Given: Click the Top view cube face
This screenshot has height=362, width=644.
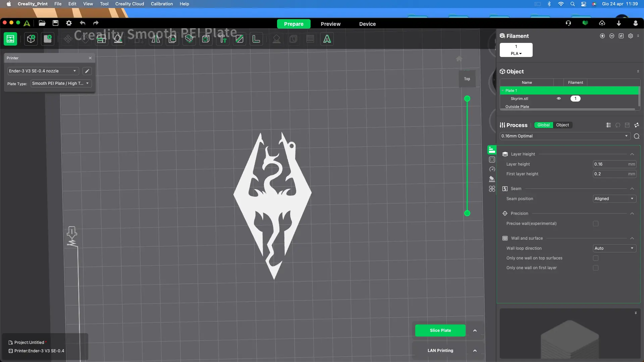Looking at the screenshot, I should [467, 79].
